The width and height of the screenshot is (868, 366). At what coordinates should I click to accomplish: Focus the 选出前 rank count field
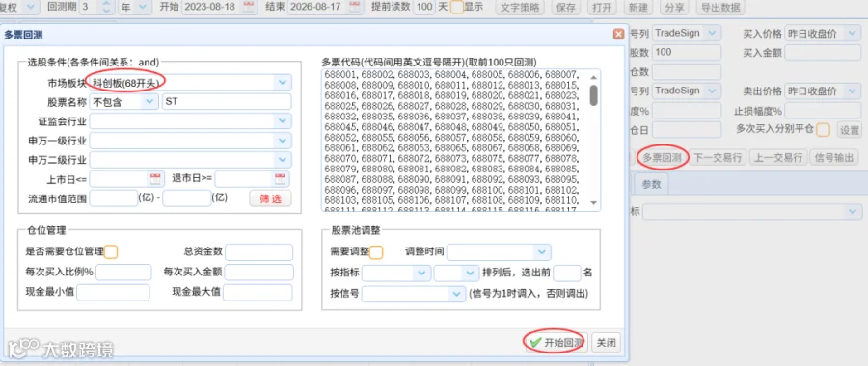567,273
